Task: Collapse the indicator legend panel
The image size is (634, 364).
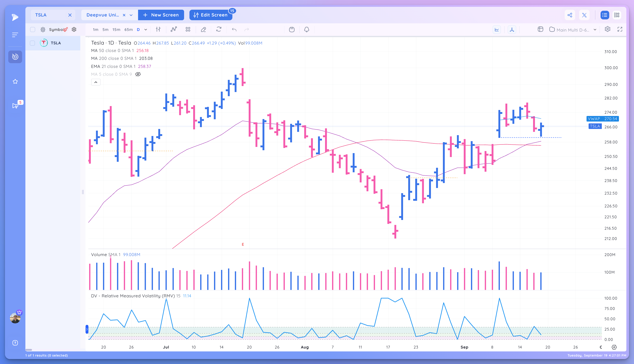Action: pos(96,82)
